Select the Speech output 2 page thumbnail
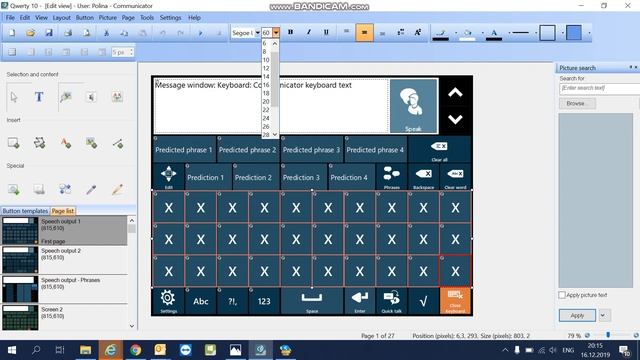 coord(20,260)
